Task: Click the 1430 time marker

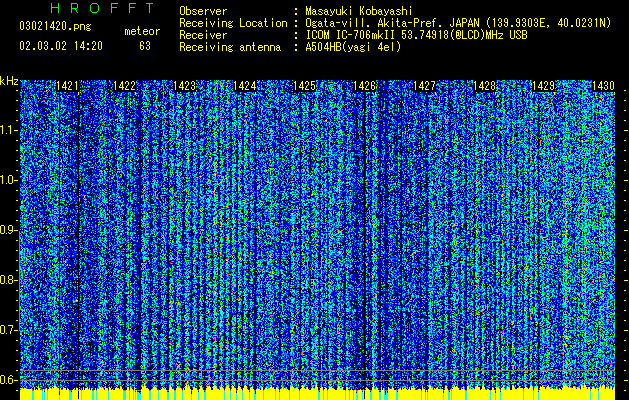Action: (x=603, y=86)
